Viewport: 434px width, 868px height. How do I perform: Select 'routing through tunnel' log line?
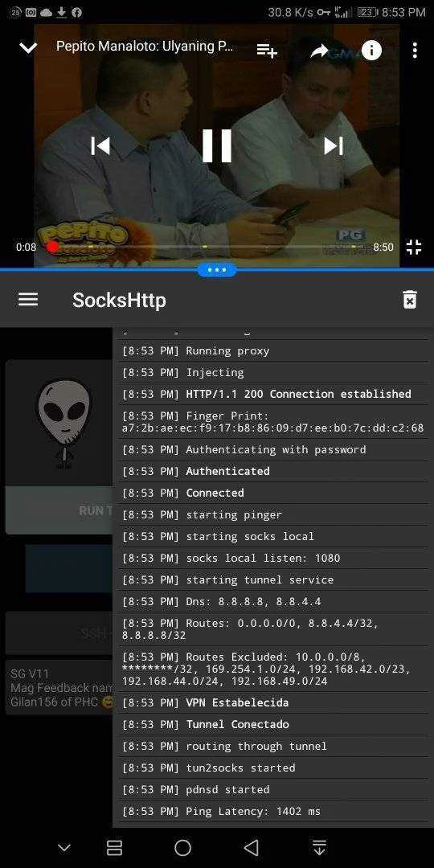click(x=273, y=746)
